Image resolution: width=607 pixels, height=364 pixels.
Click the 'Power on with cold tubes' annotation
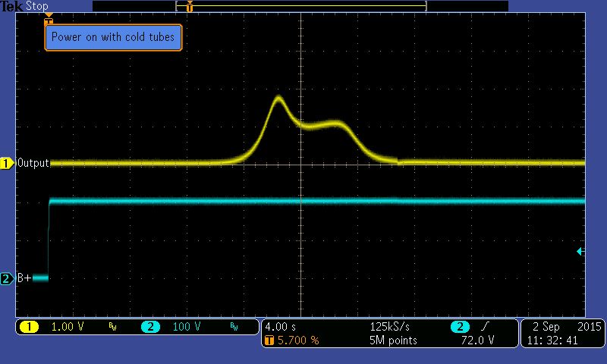click(x=113, y=37)
